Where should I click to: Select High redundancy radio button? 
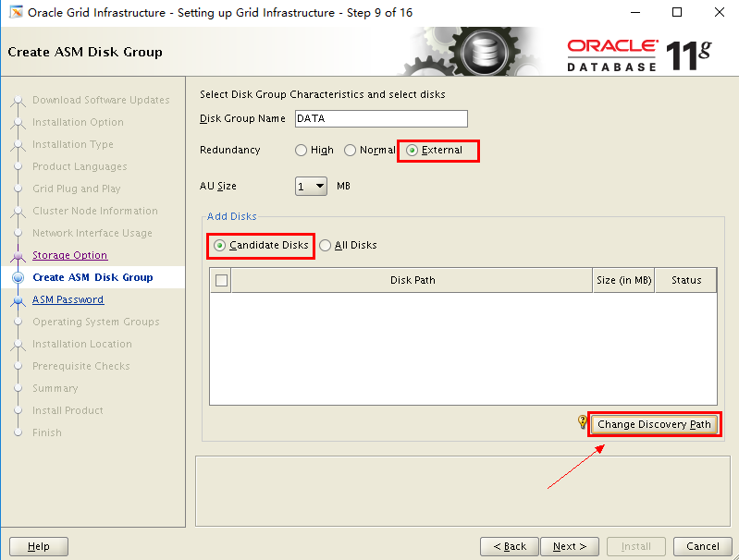(301, 151)
